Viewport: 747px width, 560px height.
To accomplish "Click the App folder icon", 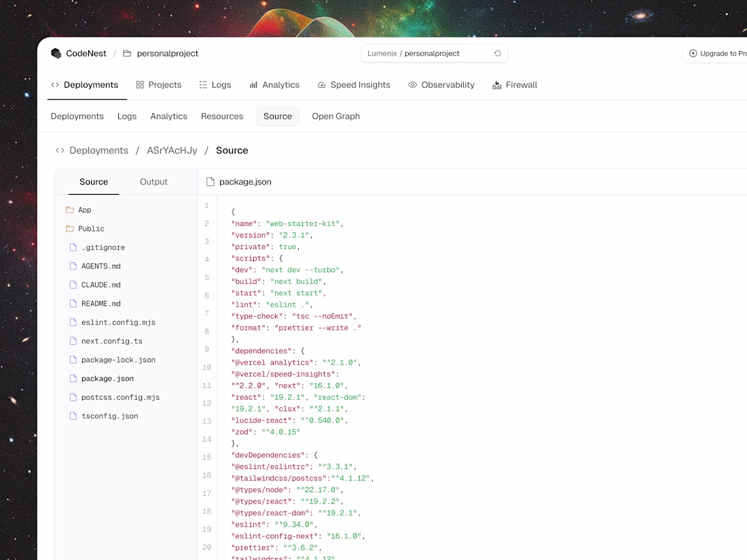I will point(70,210).
